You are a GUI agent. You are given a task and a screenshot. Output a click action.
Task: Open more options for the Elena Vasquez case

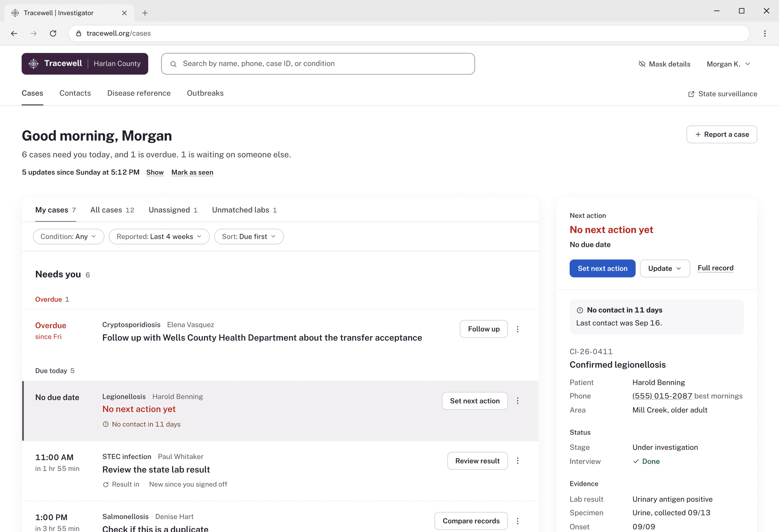click(517, 329)
